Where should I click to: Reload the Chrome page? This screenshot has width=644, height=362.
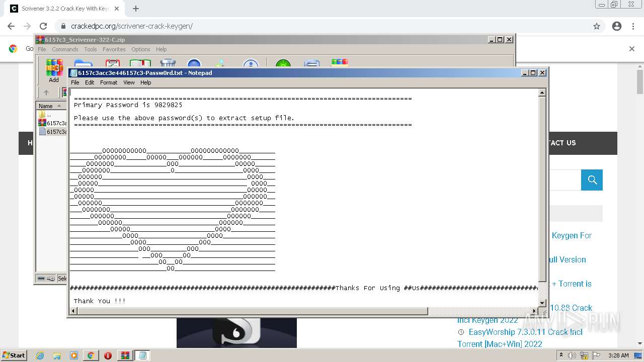pyautogui.click(x=43, y=26)
